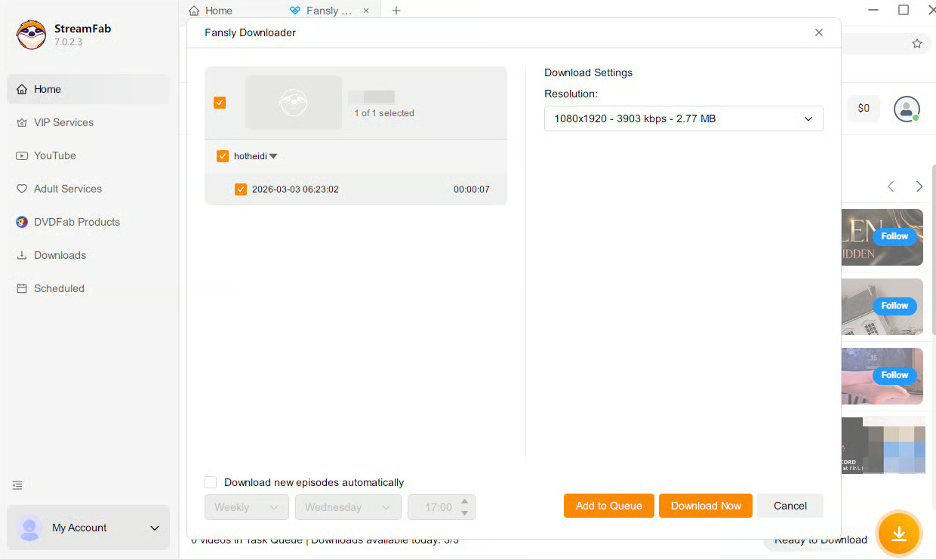Open Adult Services in sidebar
This screenshot has height=560, width=936.
88,189
